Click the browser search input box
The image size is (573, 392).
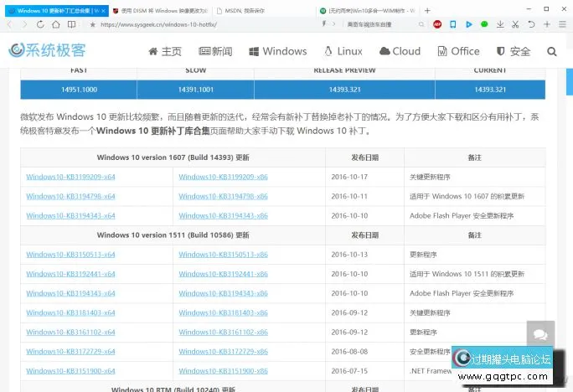(x=380, y=24)
